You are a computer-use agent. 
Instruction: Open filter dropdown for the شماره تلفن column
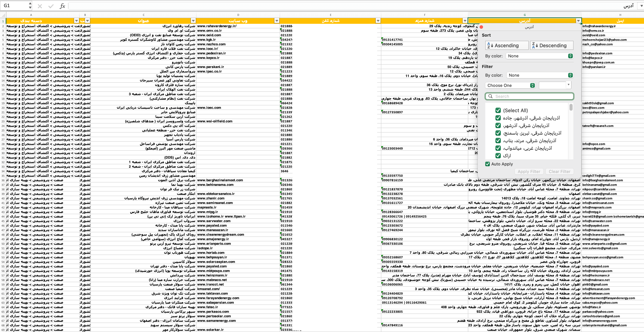[378, 21]
